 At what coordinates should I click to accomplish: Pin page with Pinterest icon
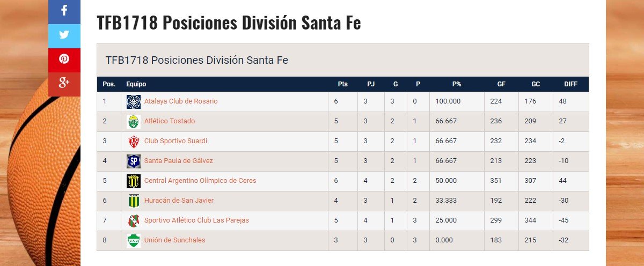64,60
